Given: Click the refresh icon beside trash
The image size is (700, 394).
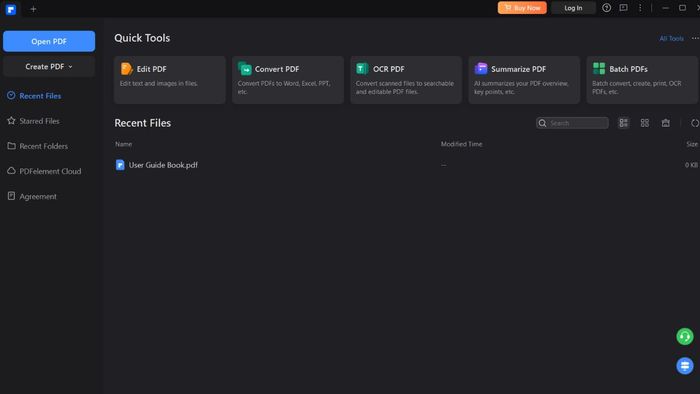Looking at the screenshot, I should pos(695,123).
